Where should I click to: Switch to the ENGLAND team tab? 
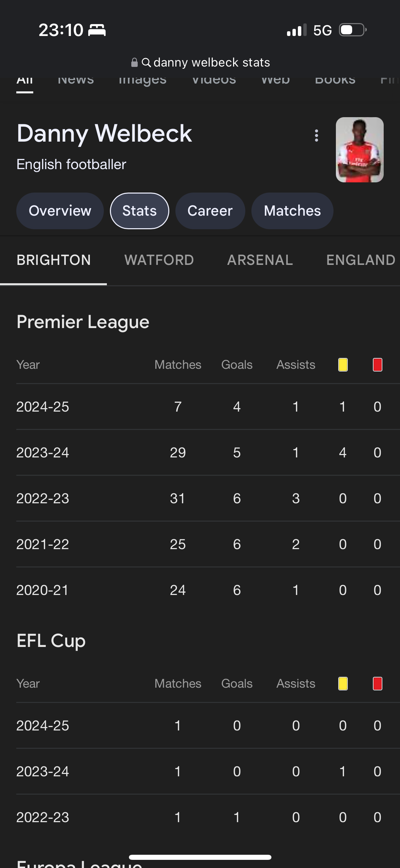360,260
